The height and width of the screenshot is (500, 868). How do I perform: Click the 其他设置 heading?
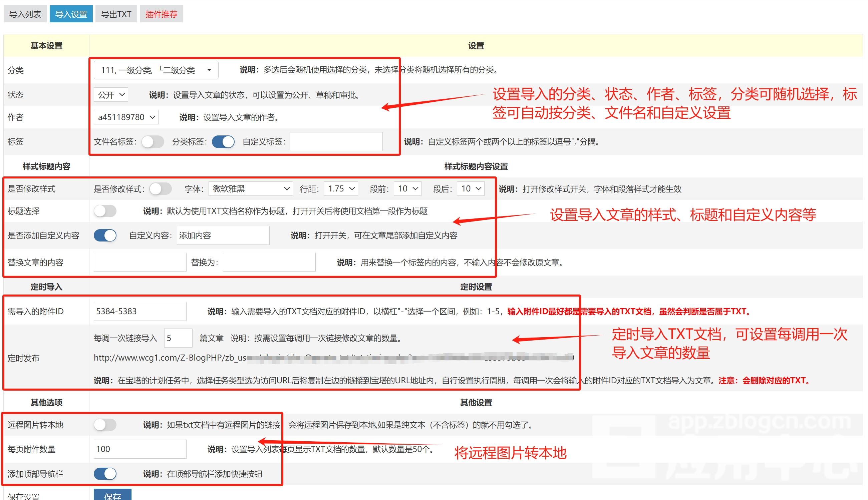click(476, 402)
